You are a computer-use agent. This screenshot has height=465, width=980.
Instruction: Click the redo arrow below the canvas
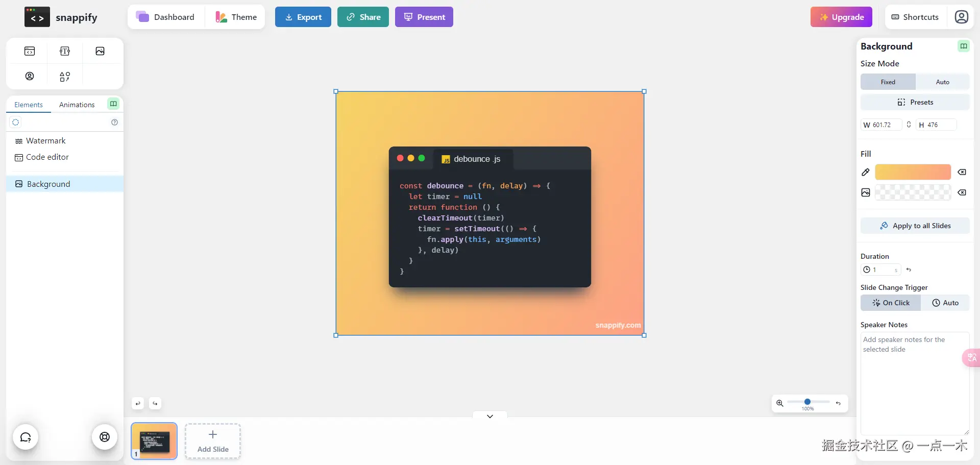pos(155,403)
